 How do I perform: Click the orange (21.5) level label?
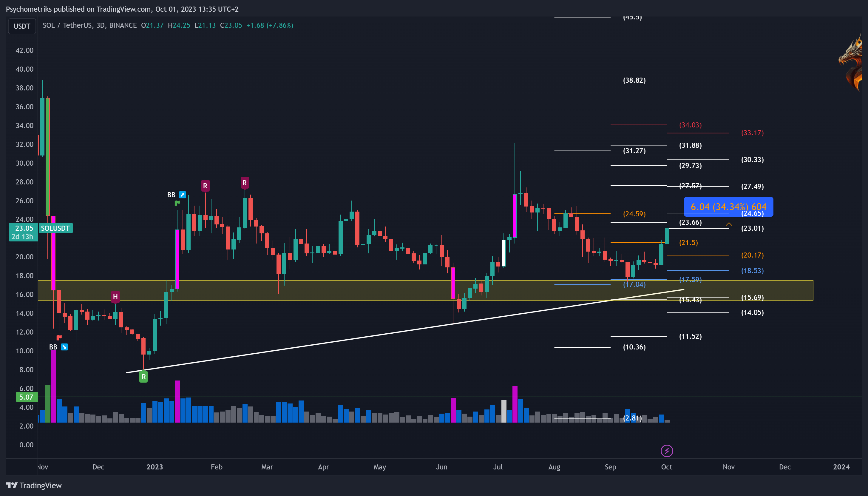pyautogui.click(x=688, y=243)
